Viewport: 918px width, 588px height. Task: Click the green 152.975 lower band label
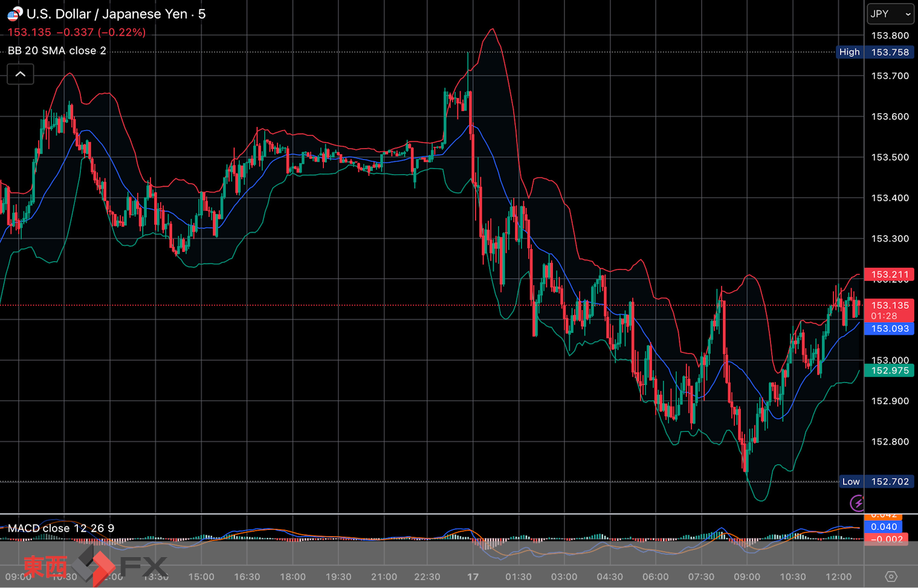[x=889, y=370]
